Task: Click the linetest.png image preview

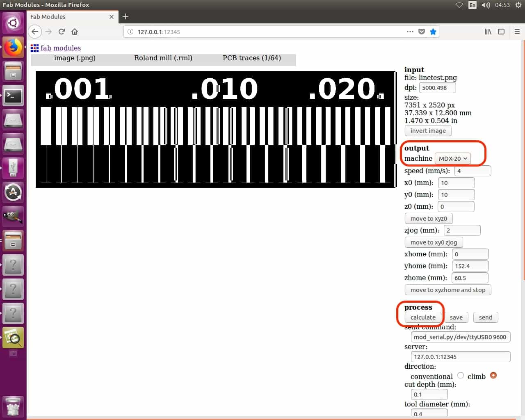Action: pyautogui.click(x=215, y=129)
